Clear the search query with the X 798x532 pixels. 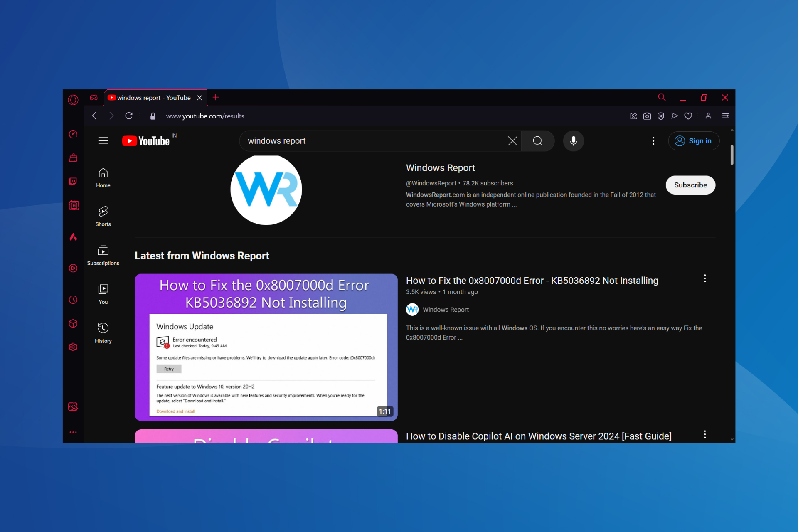pos(512,141)
